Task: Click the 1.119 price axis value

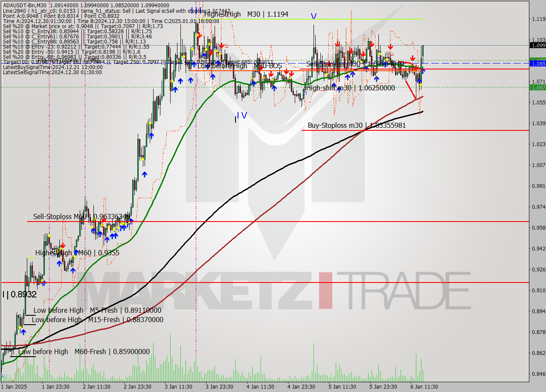Action: (539, 19)
